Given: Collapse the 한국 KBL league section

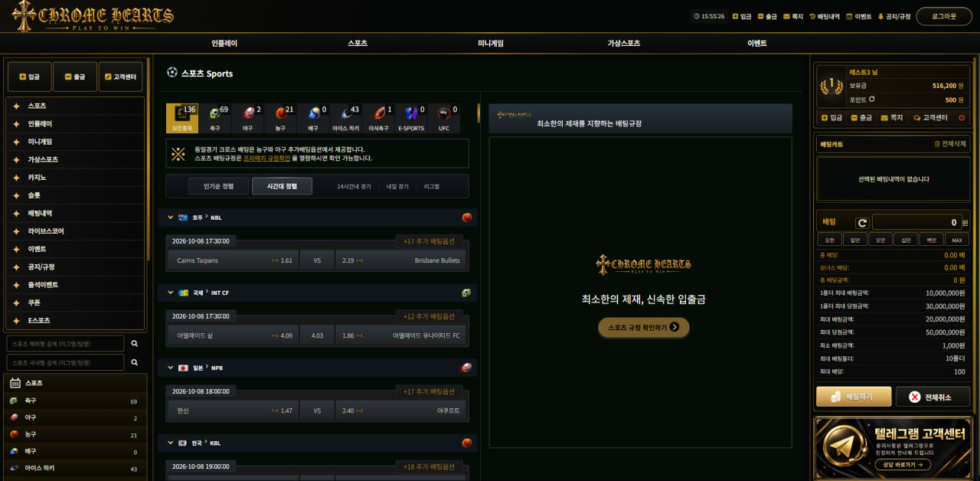Looking at the screenshot, I should (171, 443).
